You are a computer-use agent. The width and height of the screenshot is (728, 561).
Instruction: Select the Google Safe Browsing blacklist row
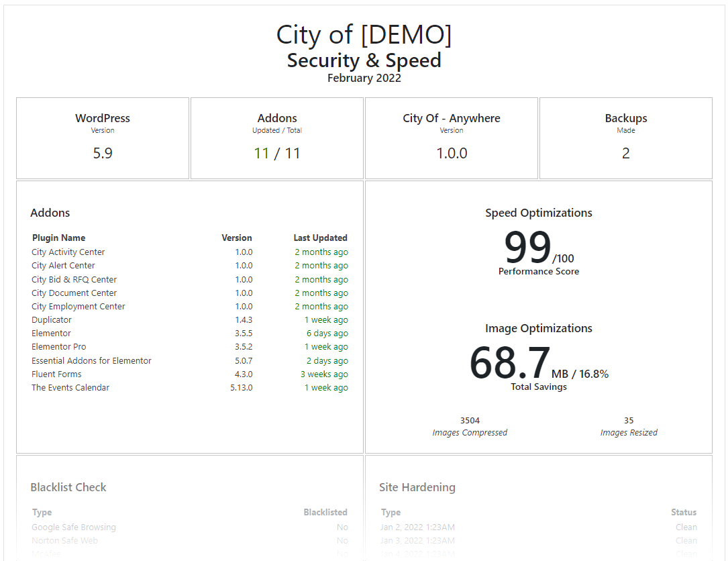point(74,527)
